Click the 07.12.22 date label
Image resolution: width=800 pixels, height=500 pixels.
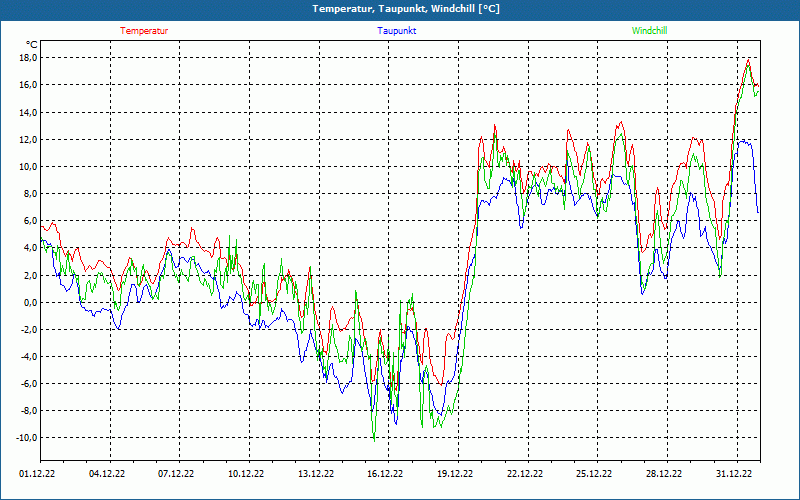click(176, 473)
